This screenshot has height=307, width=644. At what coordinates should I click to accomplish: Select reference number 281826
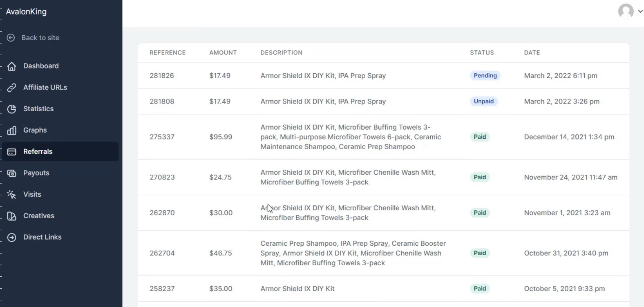tap(162, 76)
